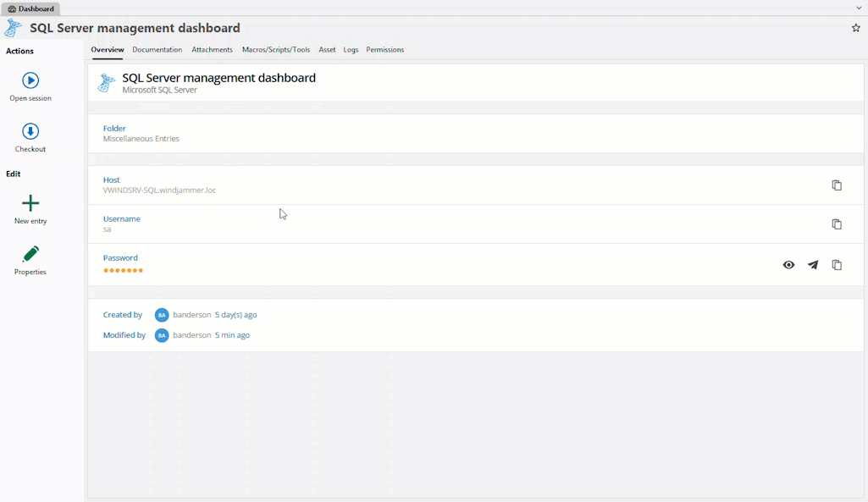Click the masked password dots field

[x=123, y=271]
